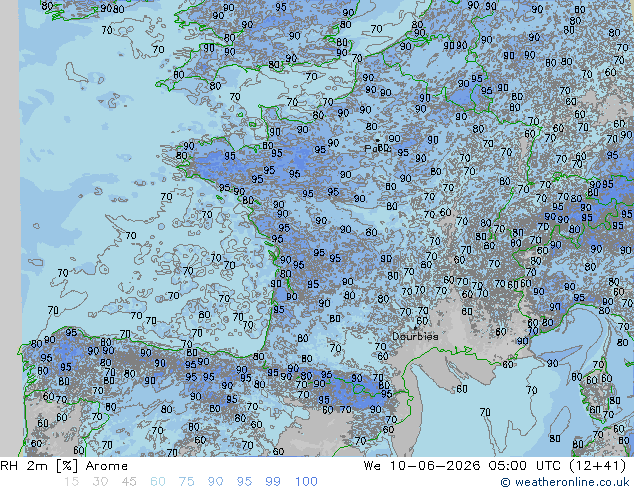The height and width of the screenshot is (490, 634).
Task: Click the Dourbies location marker dot
Action: (x=415, y=328)
